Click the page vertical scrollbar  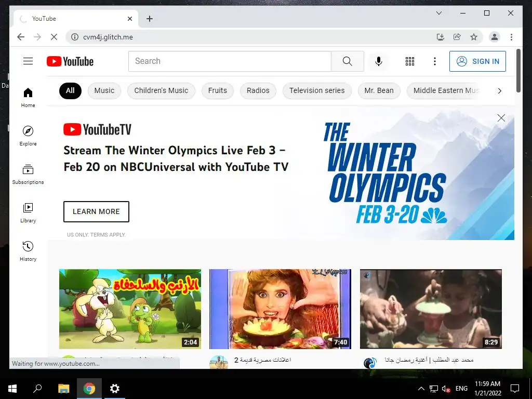518,71
